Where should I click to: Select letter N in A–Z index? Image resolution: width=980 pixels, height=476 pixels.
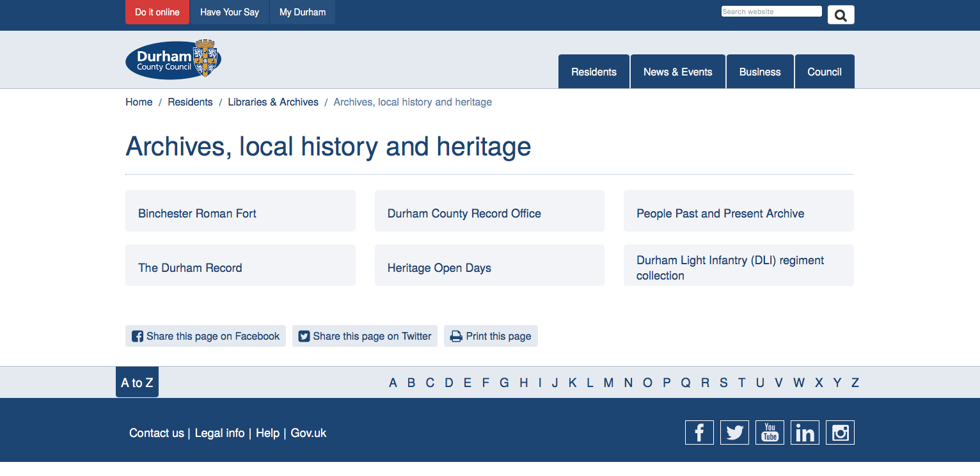point(628,383)
